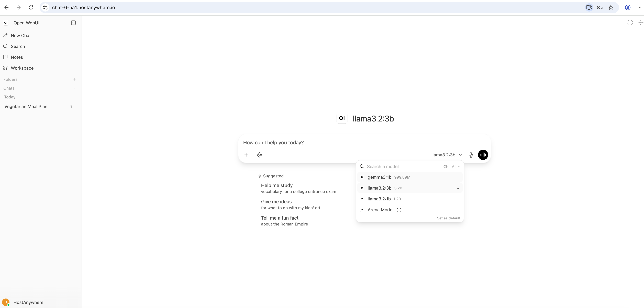Click the plus attach button in chat box
Viewport: 644px width, 308px height.
point(246,155)
